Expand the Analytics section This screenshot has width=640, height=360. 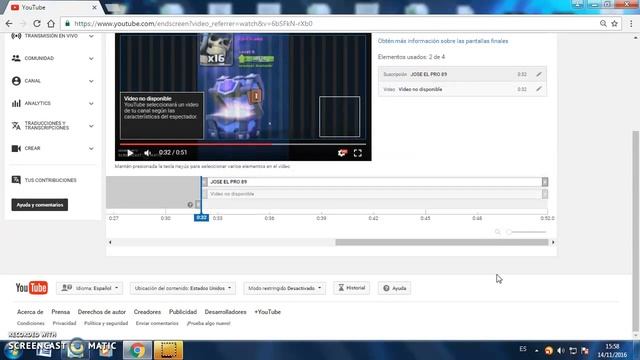pyautogui.click(x=91, y=103)
